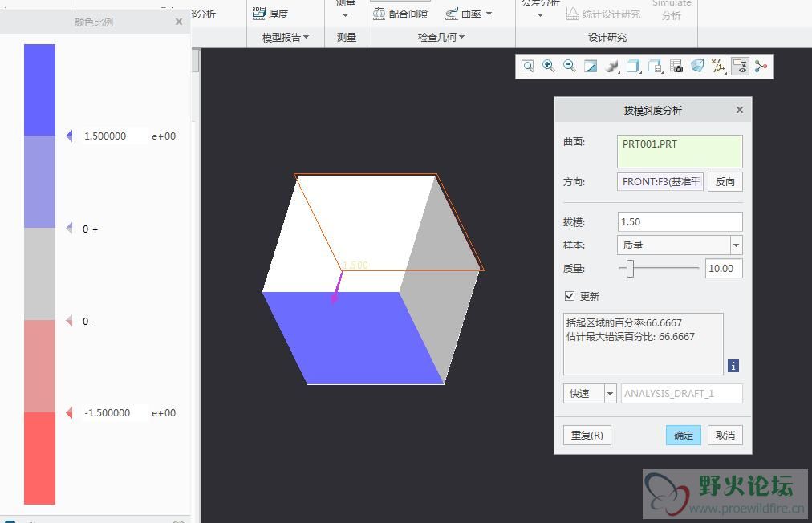This screenshot has height=523, width=812.
Task: Click the 0 - scale arrow marker
Action: [x=69, y=321]
